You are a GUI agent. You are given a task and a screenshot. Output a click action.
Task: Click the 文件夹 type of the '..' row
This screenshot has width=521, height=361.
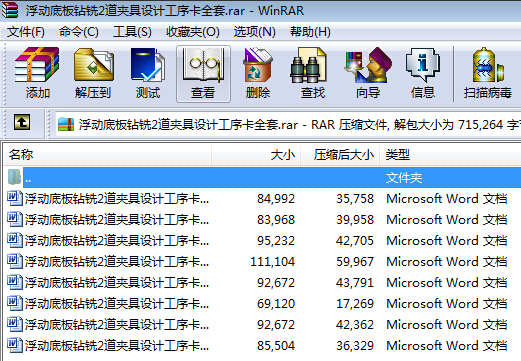pyautogui.click(x=404, y=178)
